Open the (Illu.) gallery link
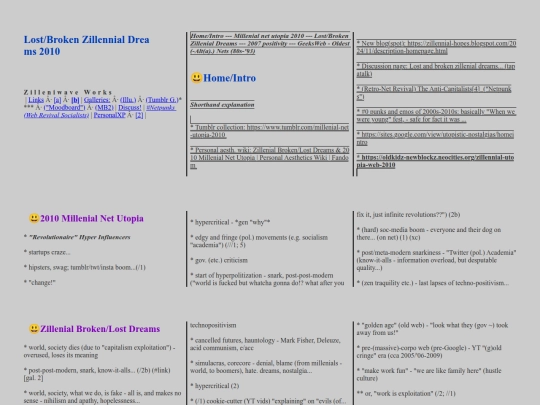The height and width of the screenshot is (405, 540). 128,100
